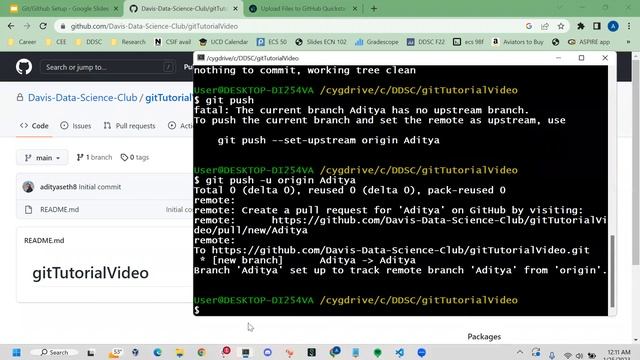Open new browser tab with plus
The height and width of the screenshot is (360, 640).
pyautogui.click(x=374, y=9)
